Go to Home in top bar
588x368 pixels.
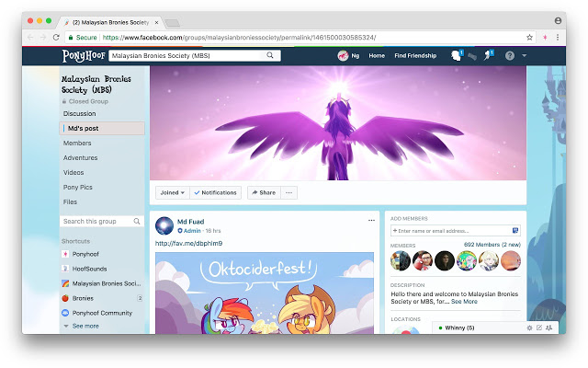point(377,55)
